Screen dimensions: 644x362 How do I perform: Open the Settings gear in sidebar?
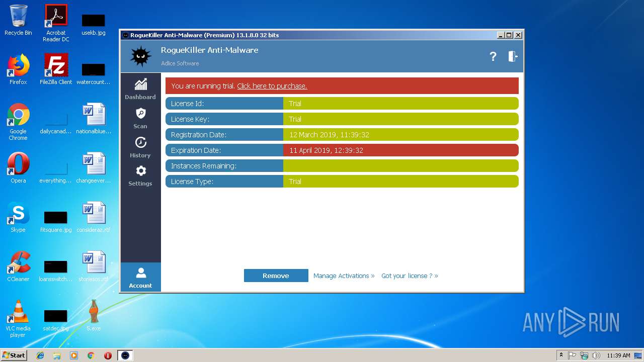click(x=140, y=176)
